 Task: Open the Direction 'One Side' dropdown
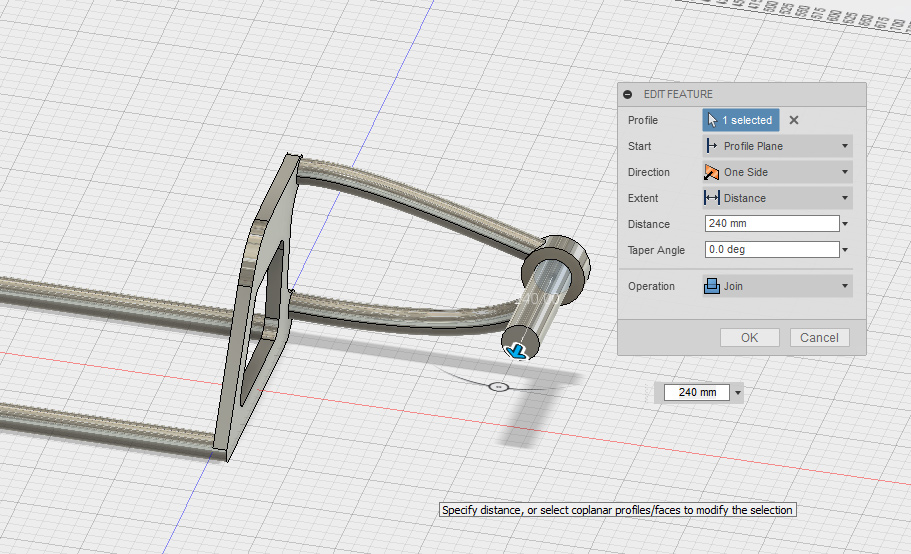[777, 172]
